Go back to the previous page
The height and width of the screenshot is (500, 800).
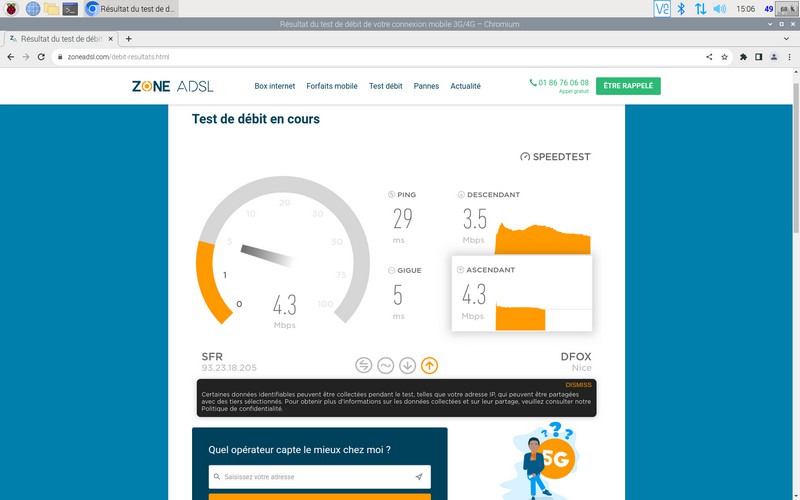(x=11, y=57)
